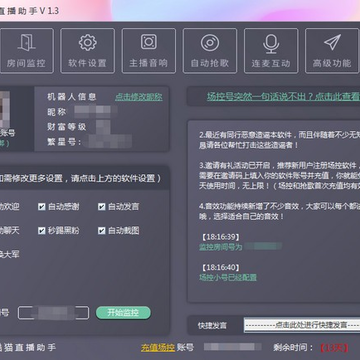
Task: Toggle the 自动截图 checkbox
Action: [x=102, y=231]
